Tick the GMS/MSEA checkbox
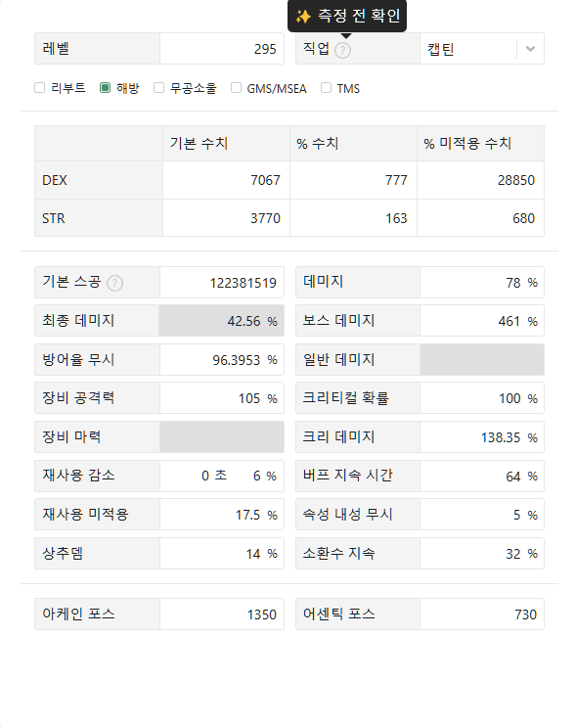 click(237, 88)
